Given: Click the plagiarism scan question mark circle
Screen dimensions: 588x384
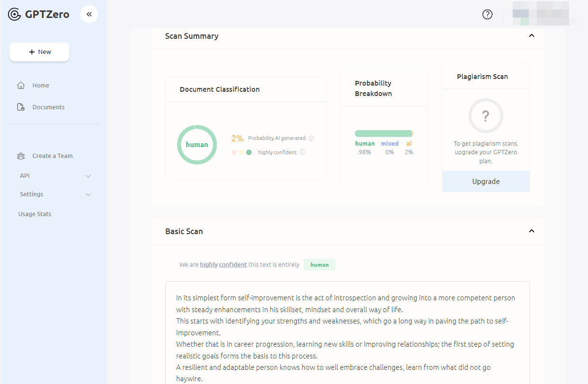Looking at the screenshot, I should [x=485, y=116].
